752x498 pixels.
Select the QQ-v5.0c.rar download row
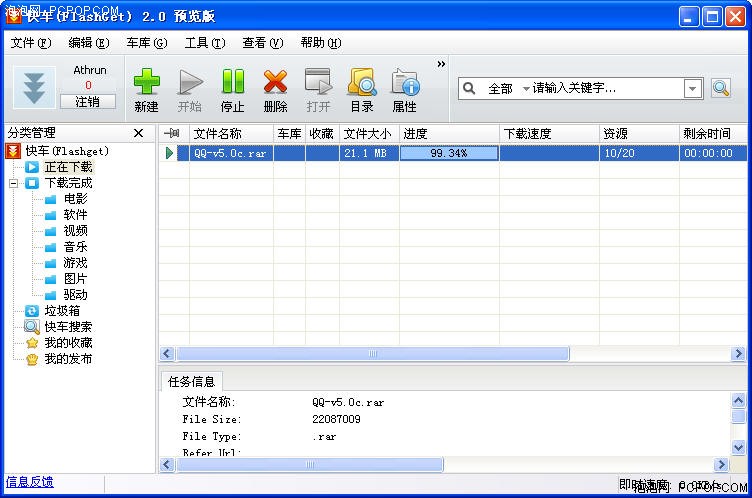coord(453,153)
